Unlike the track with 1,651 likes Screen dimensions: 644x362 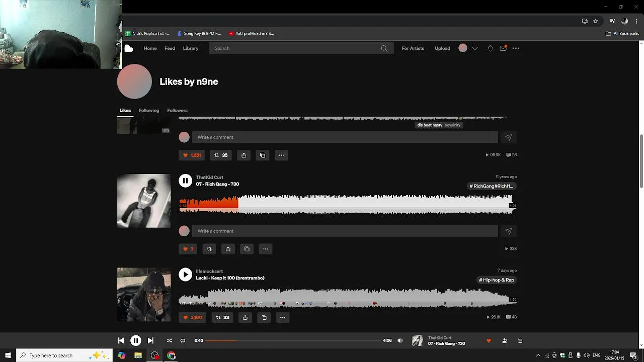tap(192, 155)
